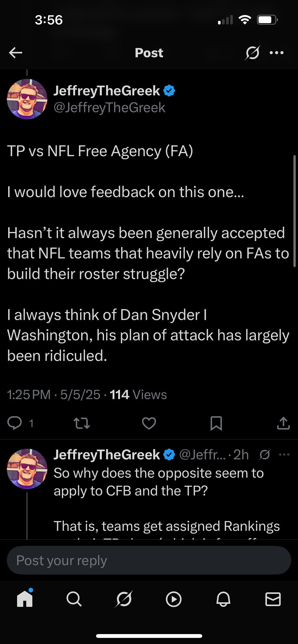Open JeffreyTheGreek's profile picture on main post

tap(27, 99)
